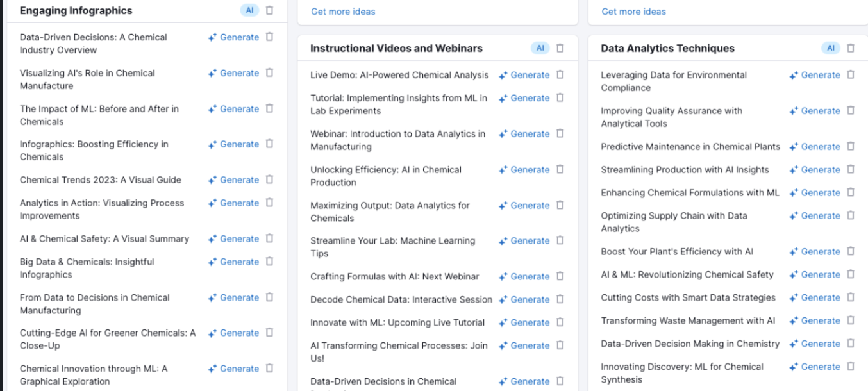Delete the Engaging Infographics card
Screen dimensions: 868x391
pyautogui.click(x=269, y=10)
